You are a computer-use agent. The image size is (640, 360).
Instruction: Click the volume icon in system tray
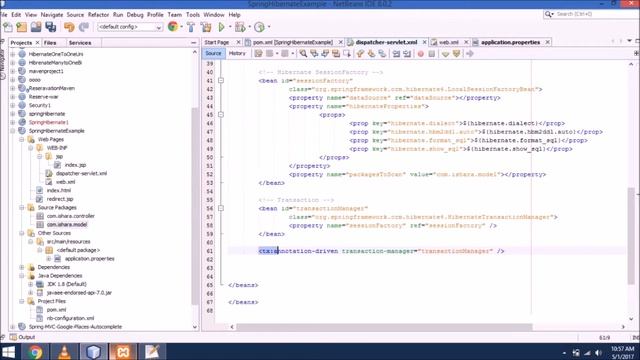[x=598, y=353]
